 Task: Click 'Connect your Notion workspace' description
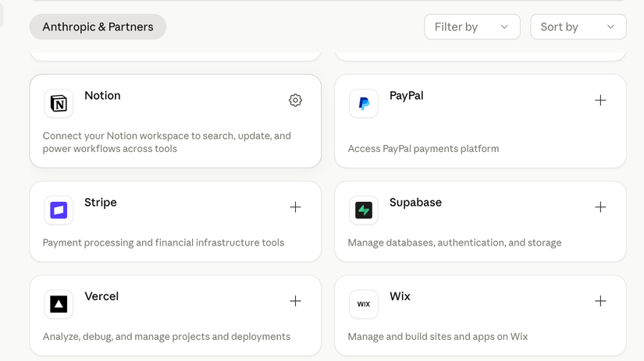(167, 142)
